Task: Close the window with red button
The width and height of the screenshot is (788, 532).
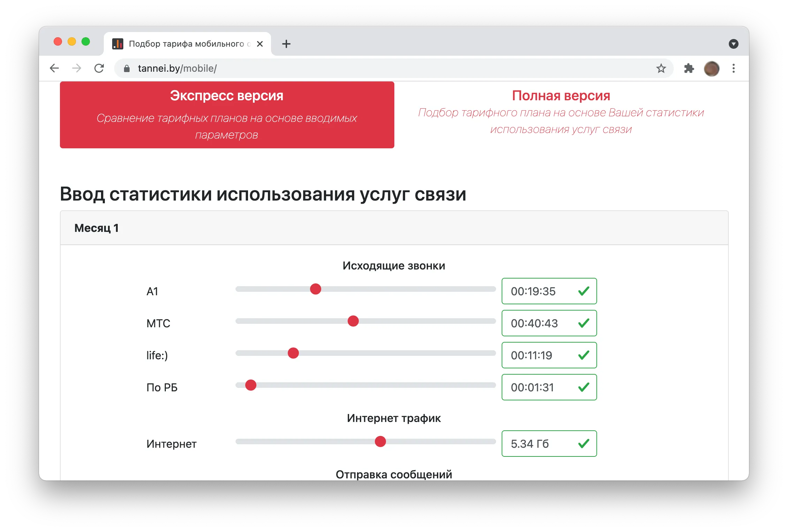Action: 58,42
